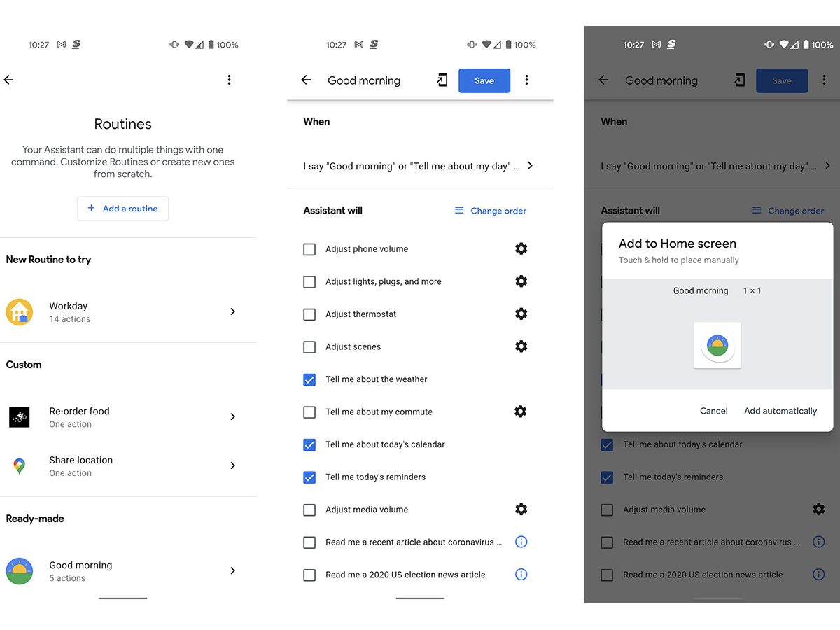Viewport: 840px width, 630px height.
Task: Tap the Good morning widget preview thumbnail
Action: click(717, 345)
